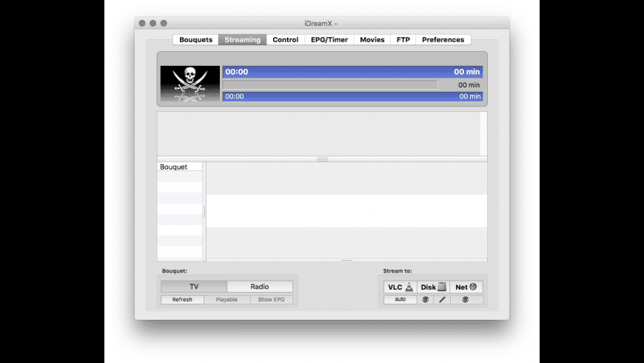
Task: Click the gray program progress bar
Action: (x=330, y=84)
